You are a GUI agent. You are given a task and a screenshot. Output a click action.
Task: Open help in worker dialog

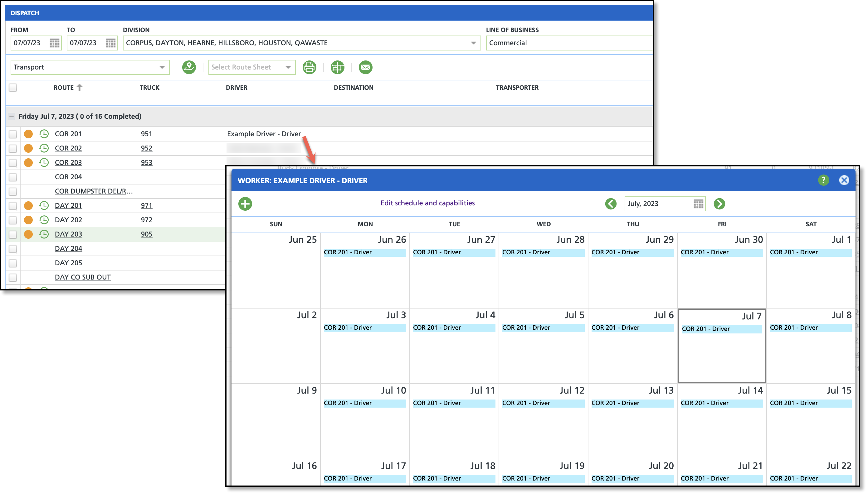(823, 180)
